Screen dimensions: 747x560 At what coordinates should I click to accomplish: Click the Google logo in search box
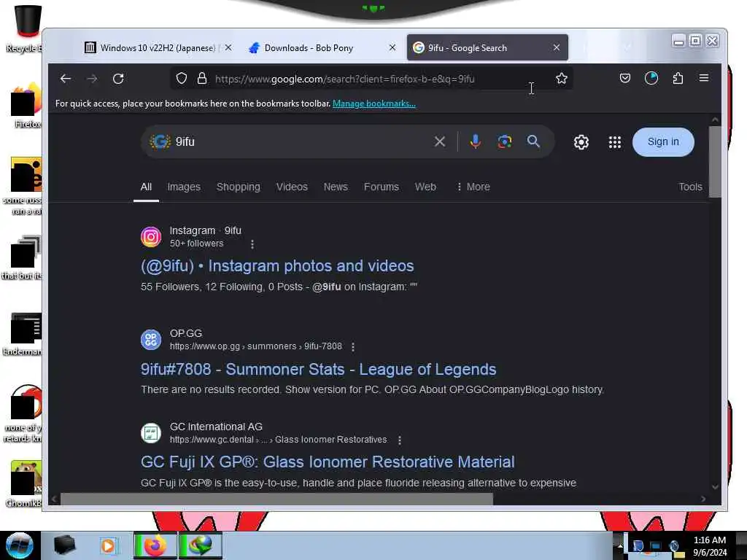click(x=160, y=141)
